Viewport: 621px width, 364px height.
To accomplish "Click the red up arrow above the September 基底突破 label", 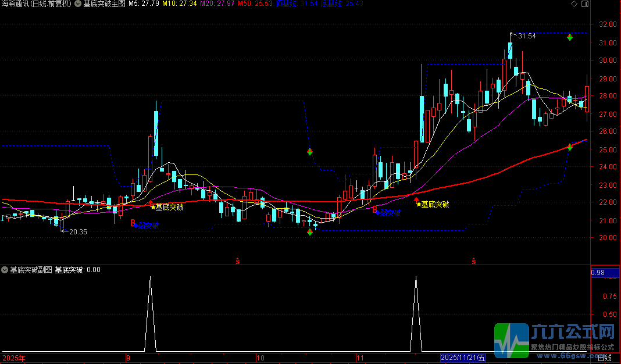I will [x=151, y=203].
